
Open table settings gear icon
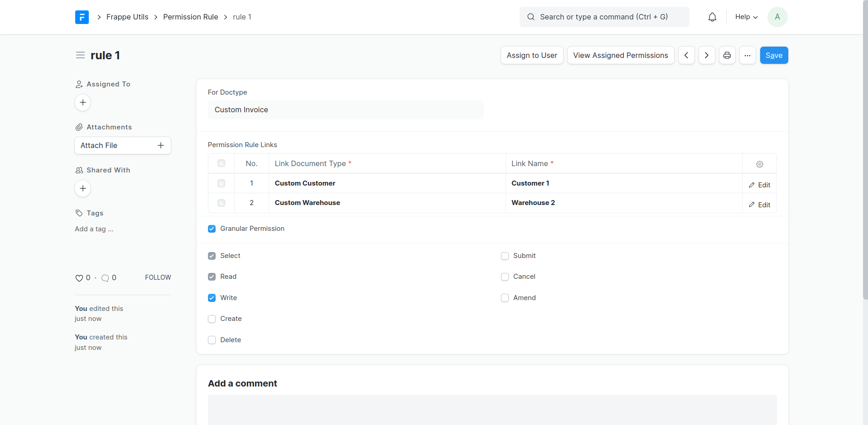pos(760,164)
